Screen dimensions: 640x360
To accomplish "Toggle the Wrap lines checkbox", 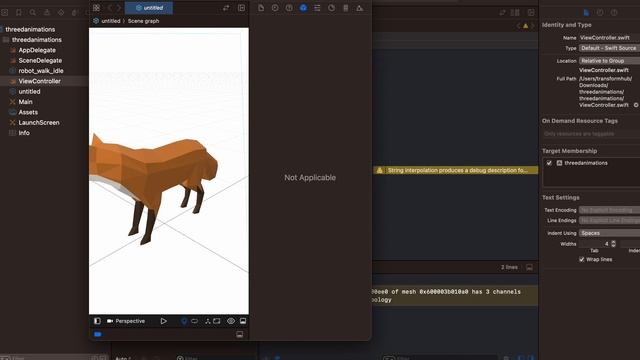I will point(582,260).
